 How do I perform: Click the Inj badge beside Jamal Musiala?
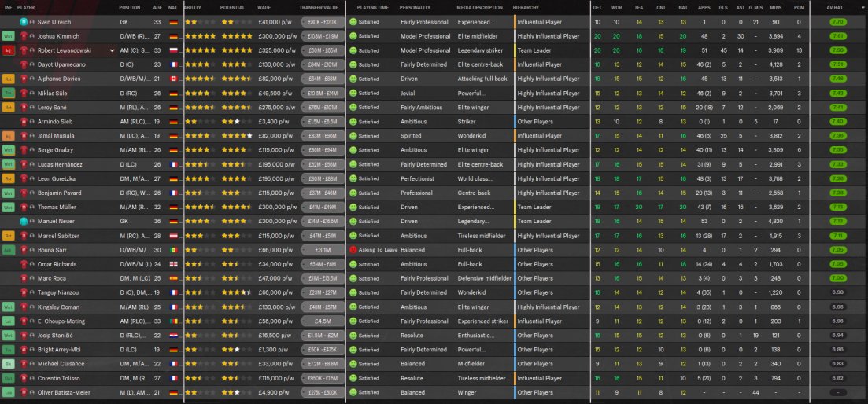9,135
